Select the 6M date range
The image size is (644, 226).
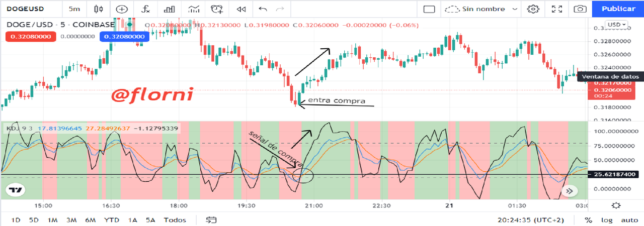pos(90,220)
